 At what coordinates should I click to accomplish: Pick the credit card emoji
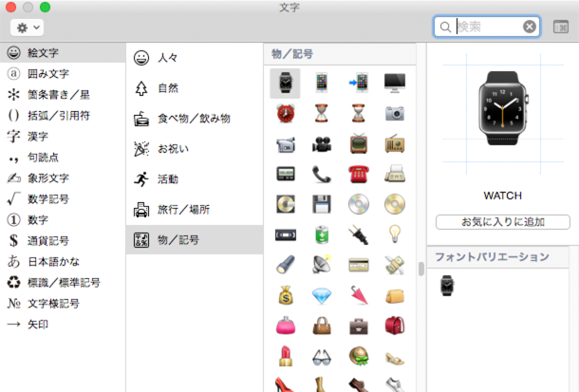pyautogui.click(x=359, y=265)
